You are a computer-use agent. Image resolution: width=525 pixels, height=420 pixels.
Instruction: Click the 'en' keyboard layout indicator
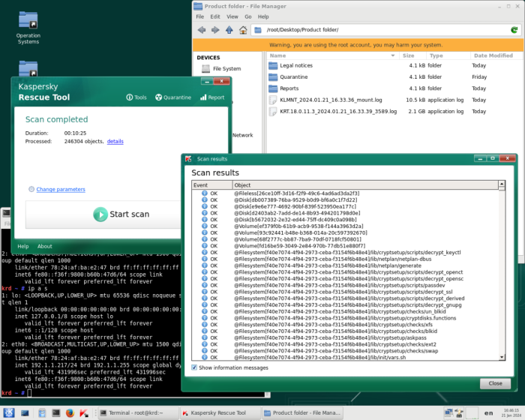(x=488, y=413)
